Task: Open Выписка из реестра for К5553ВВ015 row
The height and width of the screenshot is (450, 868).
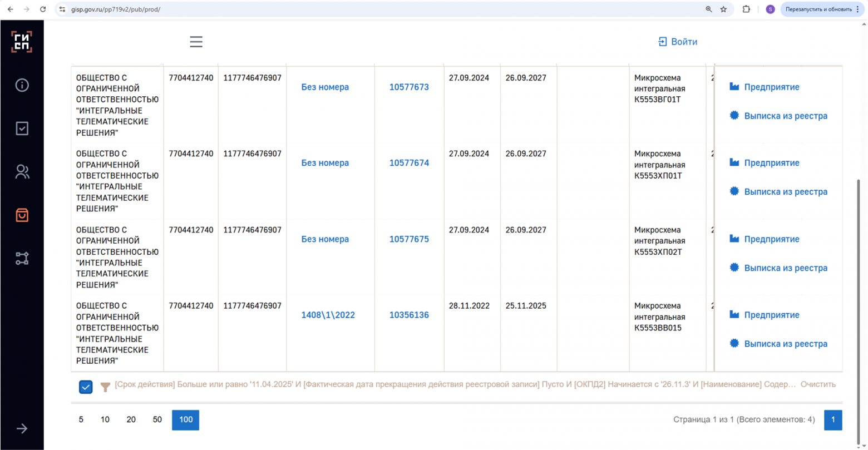Action: click(x=778, y=343)
